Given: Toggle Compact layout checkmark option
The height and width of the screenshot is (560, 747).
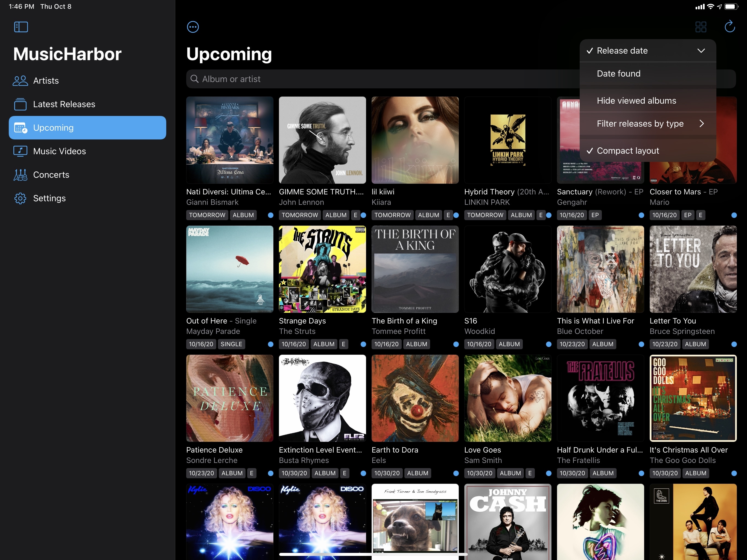Looking at the screenshot, I should pyautogui.click(x=648, y=151).
